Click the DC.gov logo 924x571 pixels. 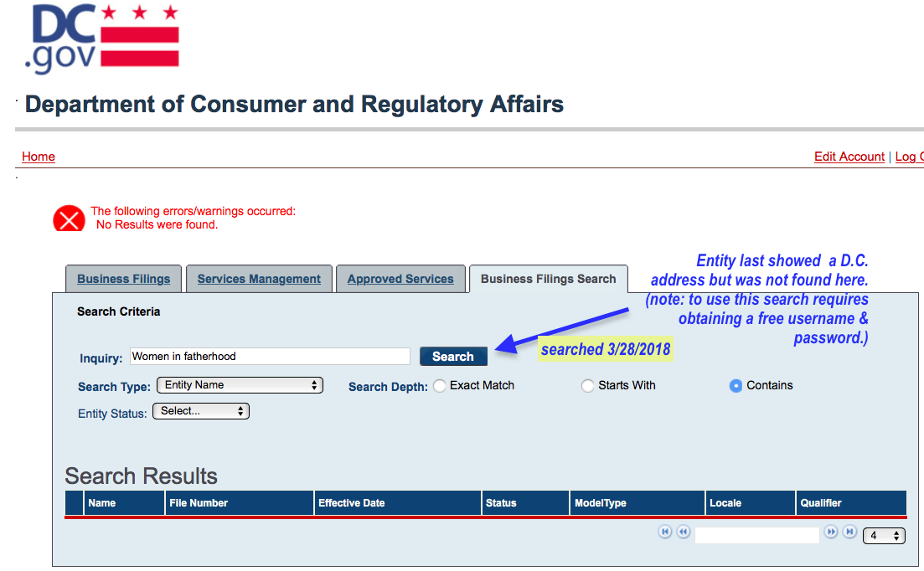102,39
